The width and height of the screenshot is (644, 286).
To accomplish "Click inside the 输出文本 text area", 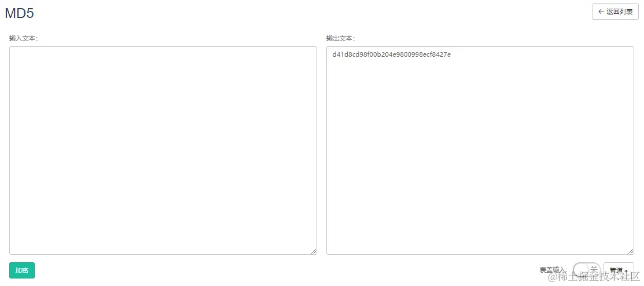I will [x=480, y=151].
